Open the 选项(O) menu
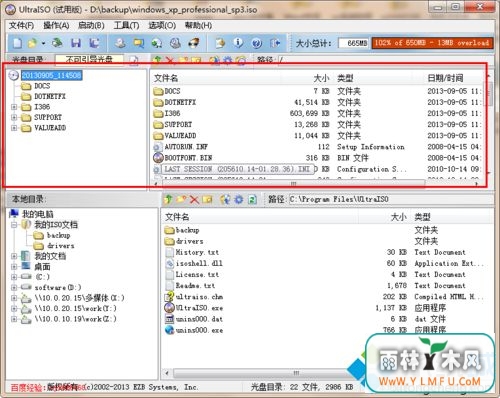 click(162, 25)
